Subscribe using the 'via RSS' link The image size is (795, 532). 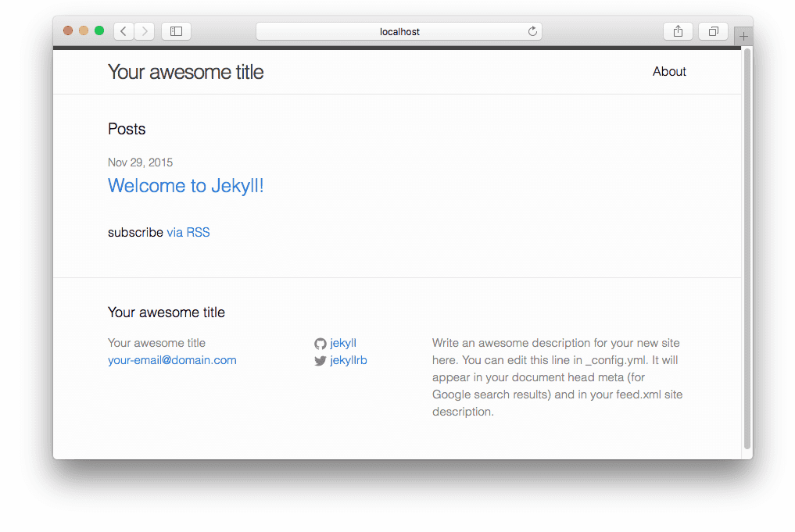pyautogui.click(x=188, y=233)
